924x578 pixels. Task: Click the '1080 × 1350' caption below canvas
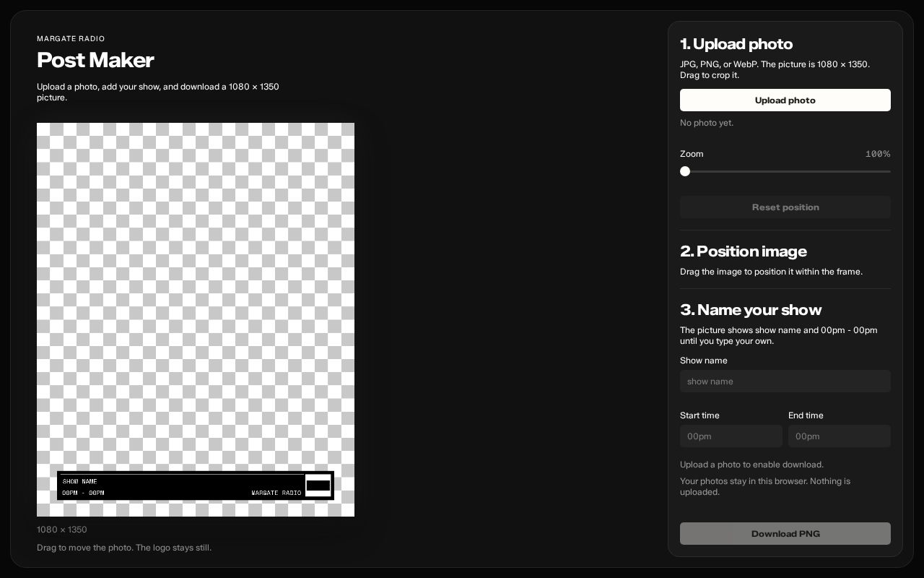62,530
